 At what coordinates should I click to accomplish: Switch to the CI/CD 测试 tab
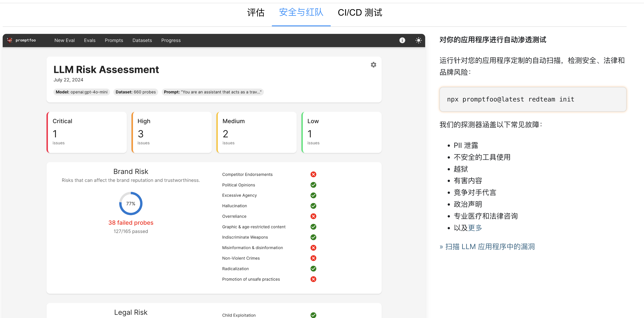point(360,12)
